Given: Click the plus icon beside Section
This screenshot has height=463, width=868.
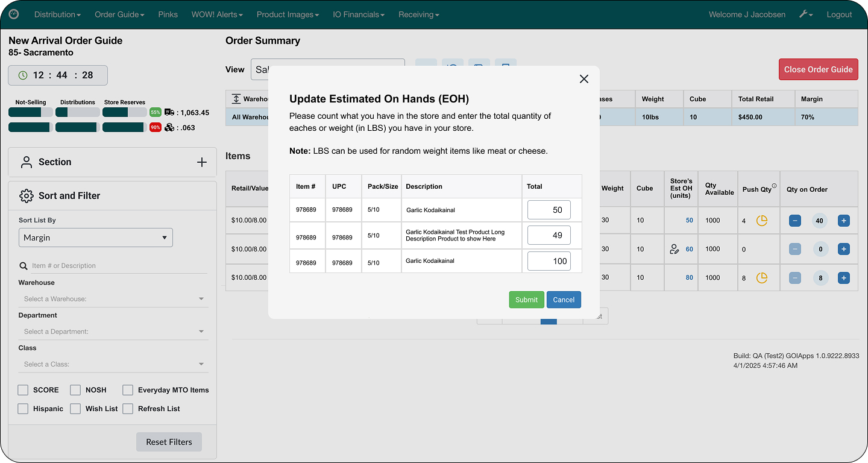Looking at the screenshot, I should (202, 162).
